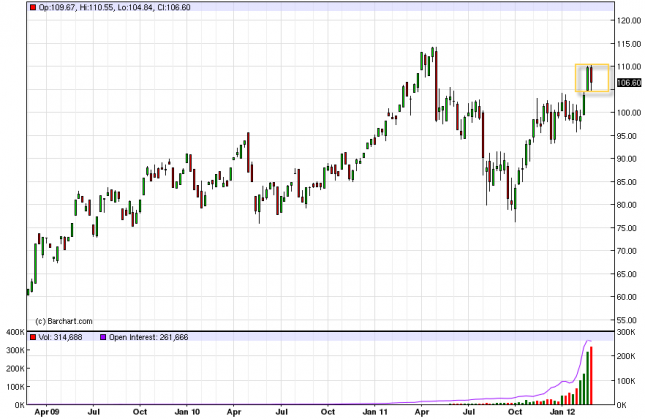Click the 70.00 price axis label
This screenshot has height=419, width=645.
pyautogui.click(x=629, y=251)
